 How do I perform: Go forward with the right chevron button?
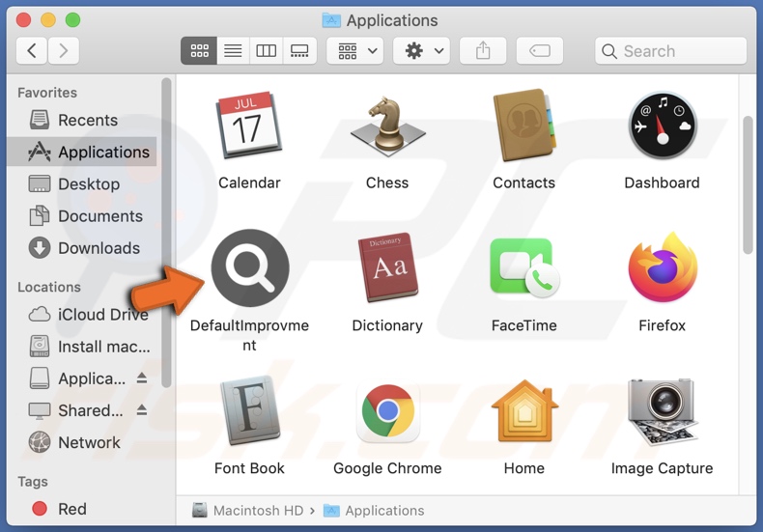point(63,50)
